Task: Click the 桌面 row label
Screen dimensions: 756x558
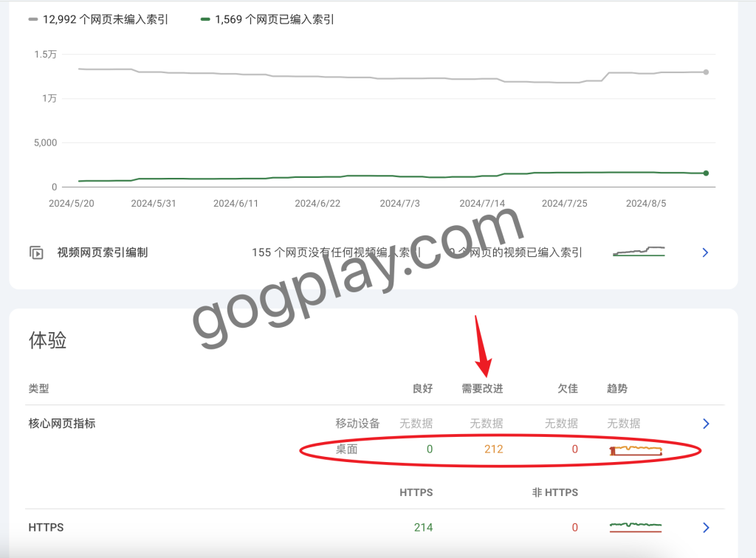Action: coord(347,449)
